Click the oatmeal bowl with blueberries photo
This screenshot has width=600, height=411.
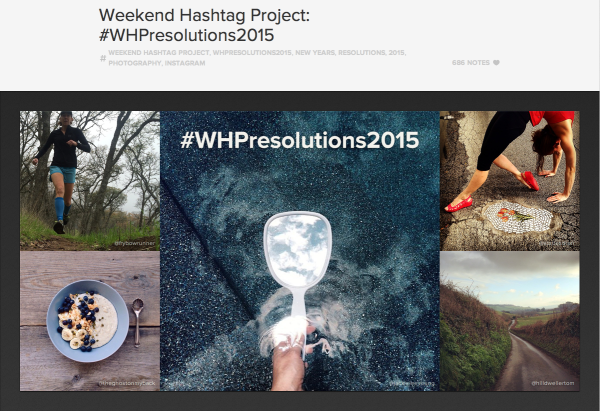[x=90, y=321]
